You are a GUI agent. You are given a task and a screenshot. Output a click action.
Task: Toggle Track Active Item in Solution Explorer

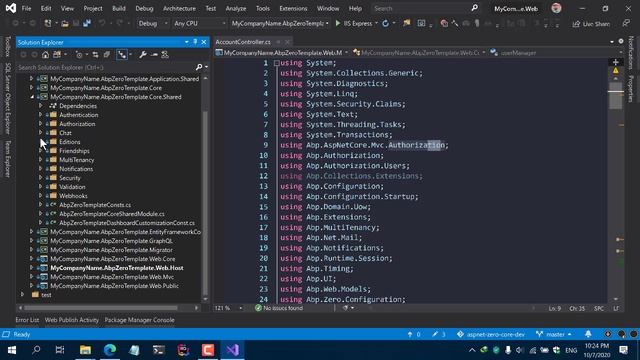122,55
